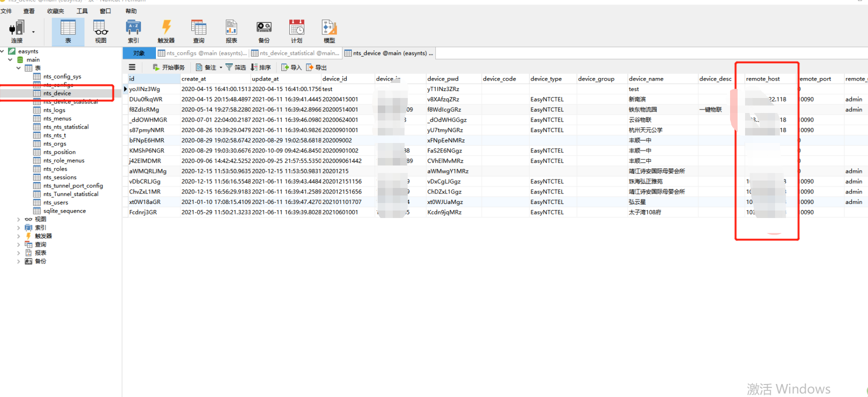The width and height of the screenshot is (868, 397).
Task: Open the dropdown arrow beside 连接
Action: point(33,32)
